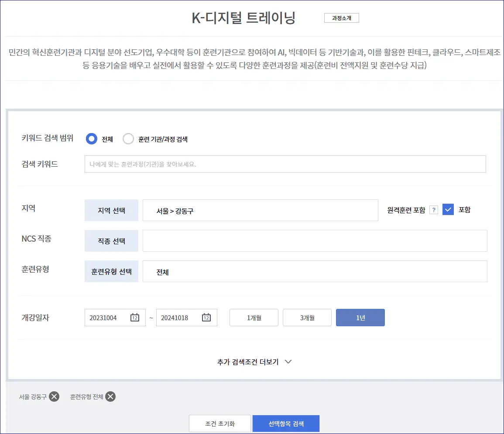Open the start date calendar picker
The image size is (504, 434).
pyautogui.click(x=134, y=318)
